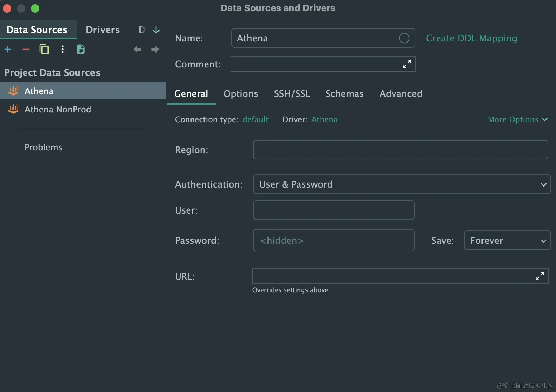The image size is (556, 392).
Task: Navigate back with the left arrow
Action: (x=137, y=50)
